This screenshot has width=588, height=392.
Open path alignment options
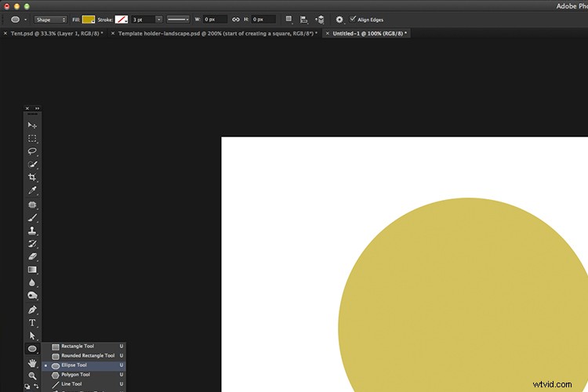point(303,20)
